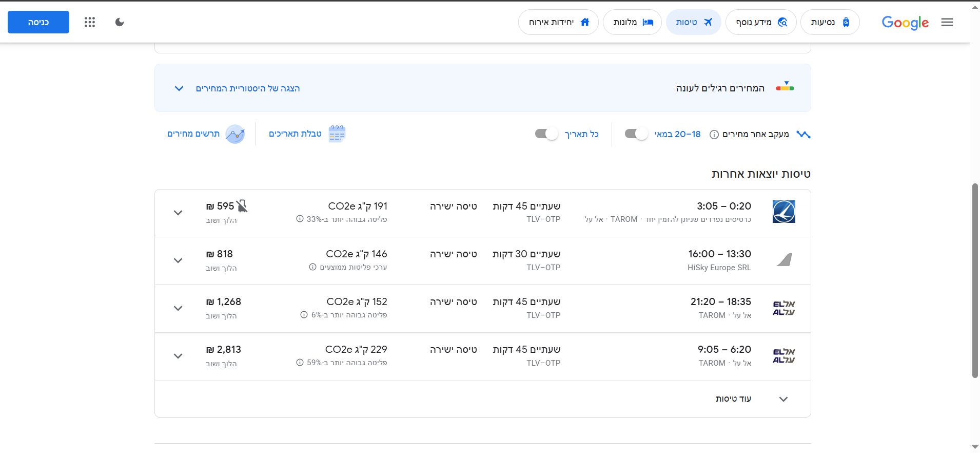Click the blue sign-in button
This screenshot has width=980, height=453.
coord(38,22)
